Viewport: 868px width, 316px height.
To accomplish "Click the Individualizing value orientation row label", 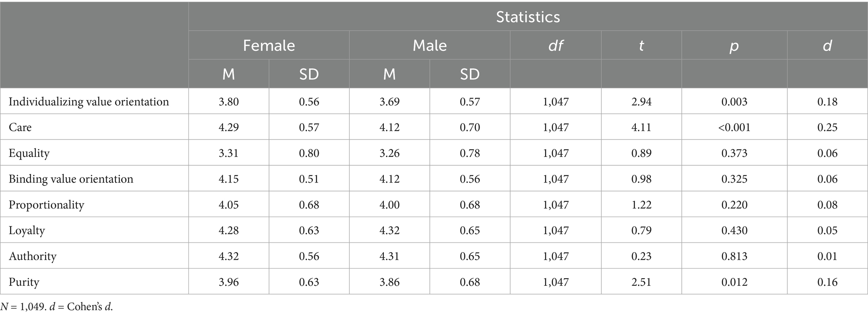I will click(89, 102).
